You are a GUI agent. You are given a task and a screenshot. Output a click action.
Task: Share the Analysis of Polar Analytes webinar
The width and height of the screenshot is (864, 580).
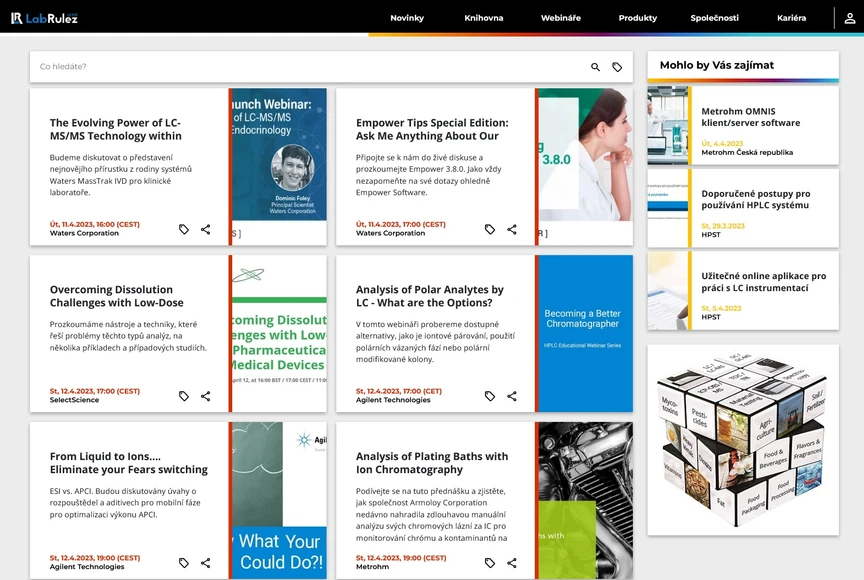pyautogui.click(x=512, y=396)
